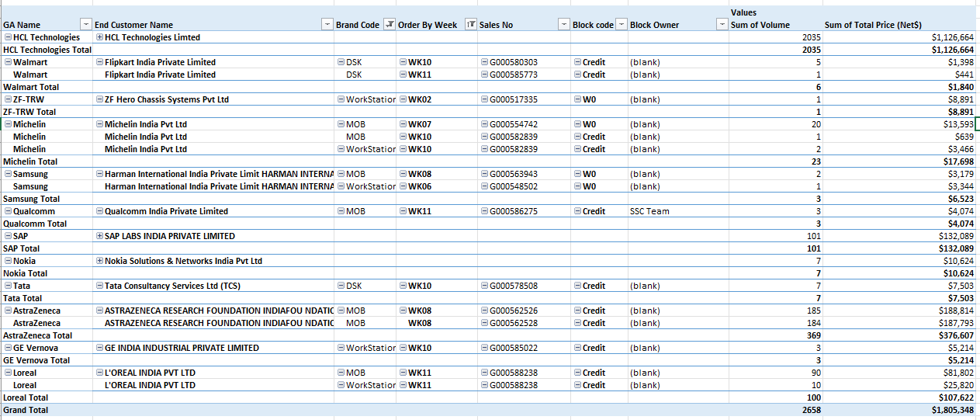
Task: Collapse the AstraZeneca GA Name group
Action: (8, 311)
